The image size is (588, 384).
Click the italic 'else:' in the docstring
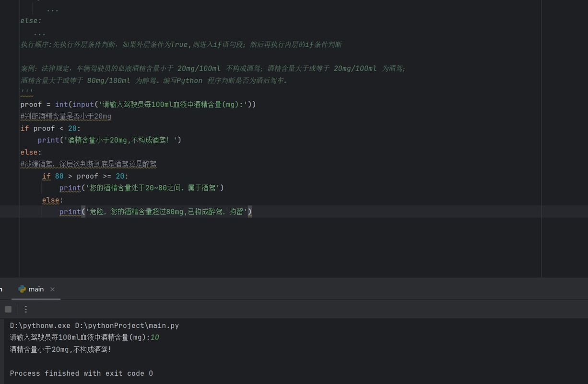[31, 21]
